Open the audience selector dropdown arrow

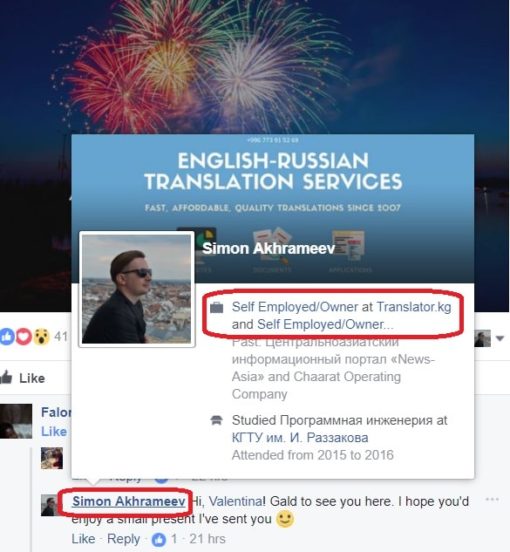click(500, 338)
